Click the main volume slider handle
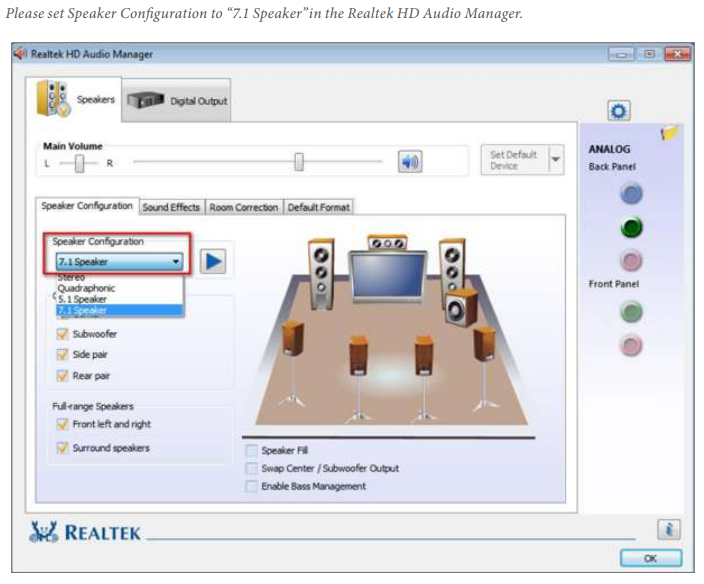Screen dimensions: 704x584 [299, 162]
